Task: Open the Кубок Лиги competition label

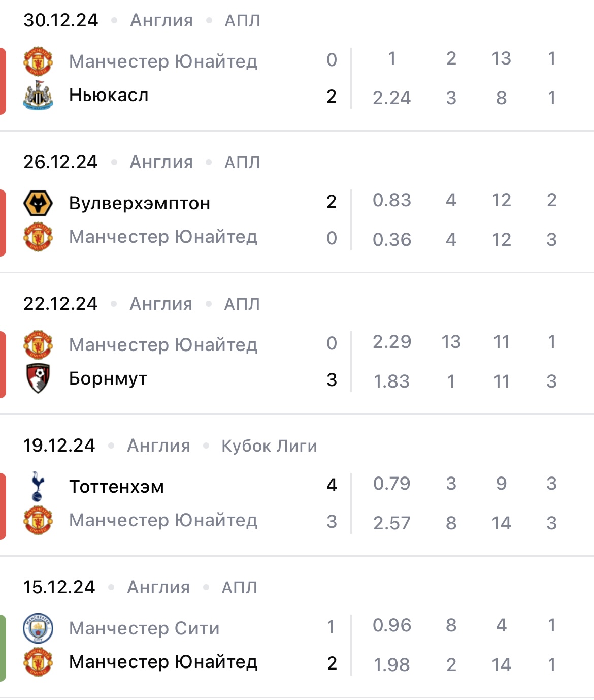Action: (x=269, y=446)
